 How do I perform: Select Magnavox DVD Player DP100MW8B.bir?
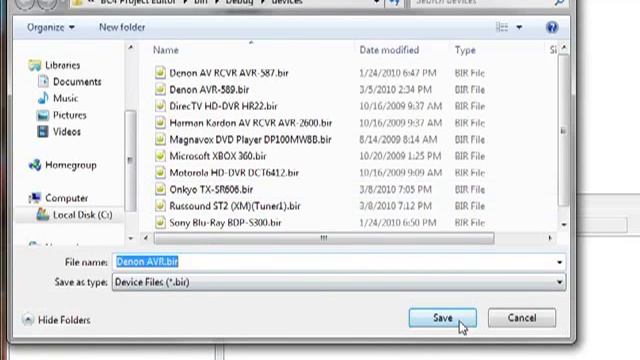coord(250,140)
